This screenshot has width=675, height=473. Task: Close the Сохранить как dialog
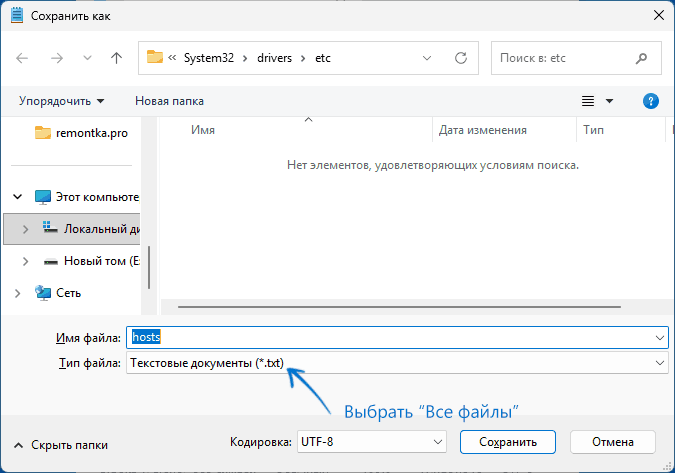click(659, 15)
